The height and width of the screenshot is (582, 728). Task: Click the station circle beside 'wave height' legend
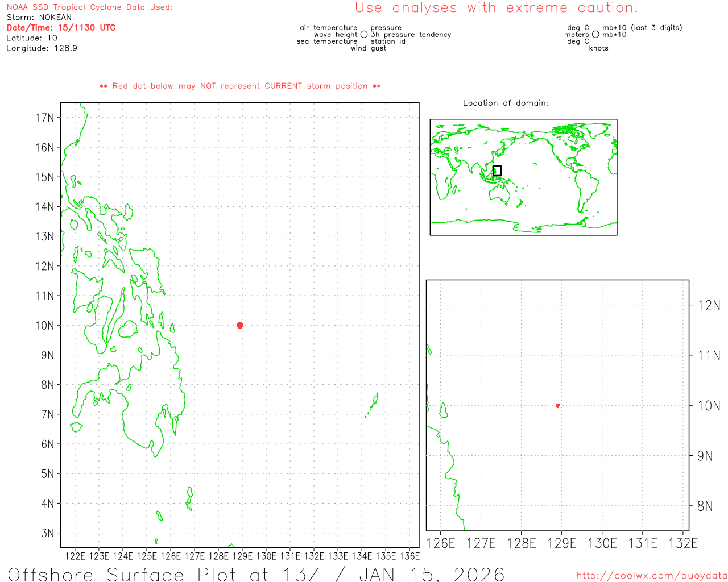(364, 35)
